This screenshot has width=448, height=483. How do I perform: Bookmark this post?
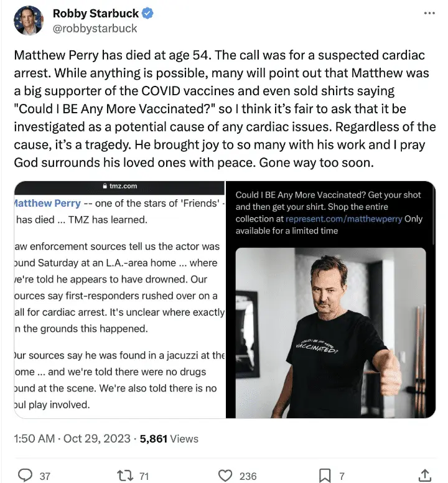[x=325, y=476]
